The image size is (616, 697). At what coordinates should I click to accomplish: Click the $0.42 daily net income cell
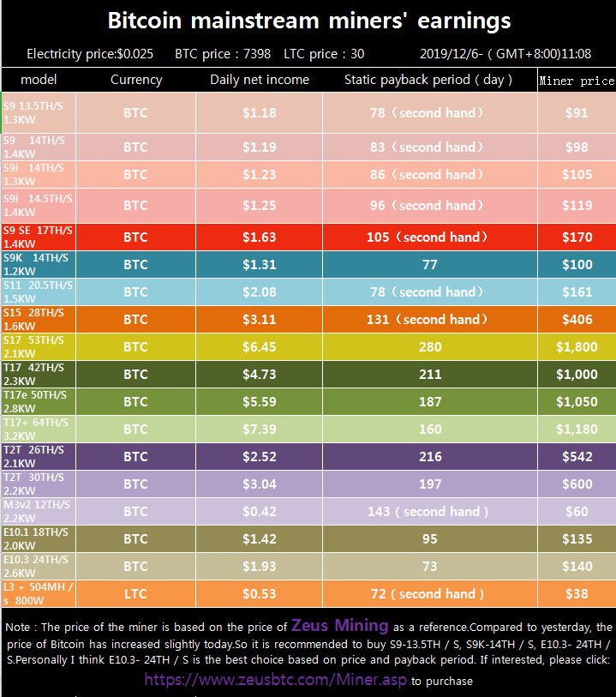[259, 512]
